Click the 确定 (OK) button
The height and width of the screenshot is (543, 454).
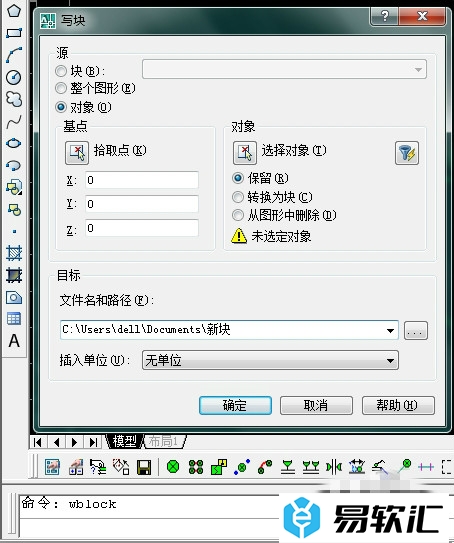tap(235, 405)
